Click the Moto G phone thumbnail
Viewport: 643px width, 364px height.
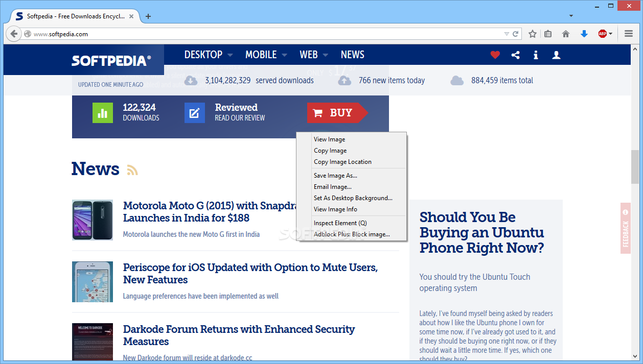pos(93,220)
